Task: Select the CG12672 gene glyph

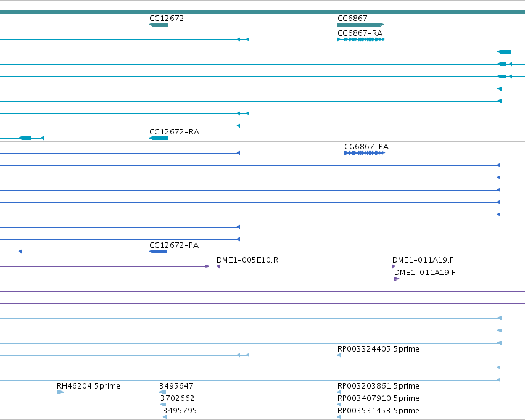Action: [159, 25]
